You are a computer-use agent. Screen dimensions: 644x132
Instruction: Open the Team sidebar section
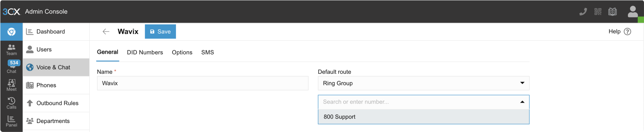point(11,50)
